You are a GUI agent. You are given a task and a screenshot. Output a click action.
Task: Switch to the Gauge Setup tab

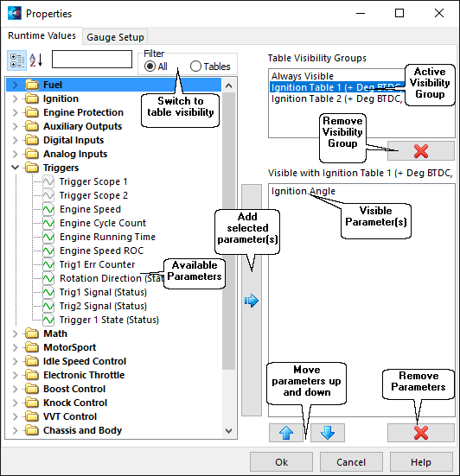click(115, 37)
